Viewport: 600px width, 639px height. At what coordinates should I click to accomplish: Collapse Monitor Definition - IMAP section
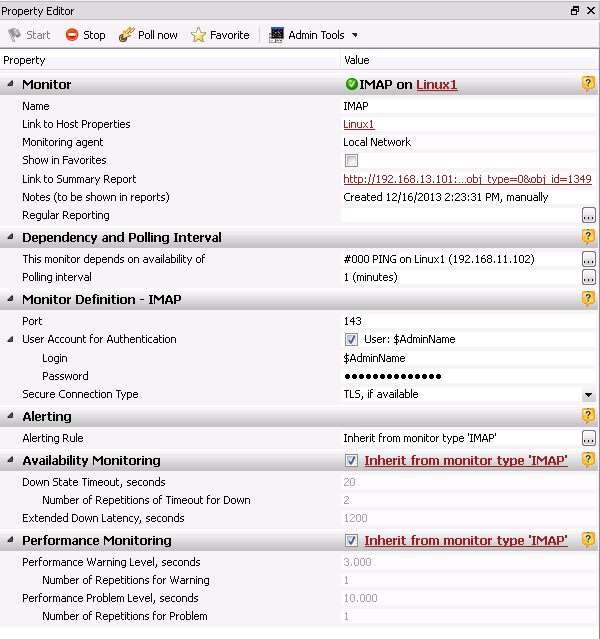11,299
